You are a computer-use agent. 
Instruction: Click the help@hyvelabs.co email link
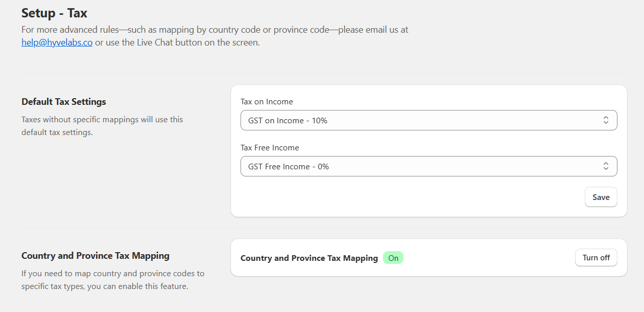pyautogui.click(x=57, y=42)
